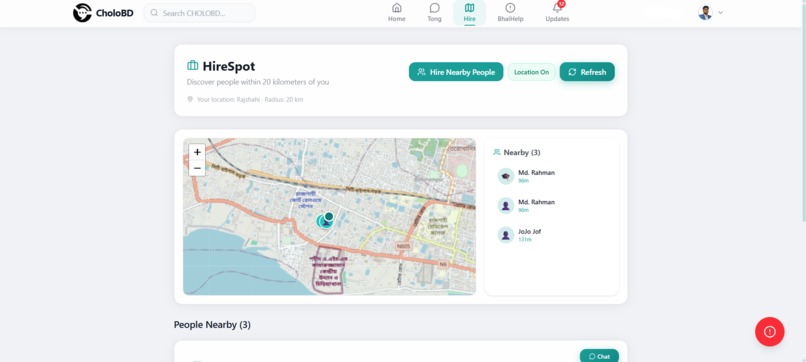Open the CholoBD logo home link
The width and height of the screenshot is (806, 362).
103,13
